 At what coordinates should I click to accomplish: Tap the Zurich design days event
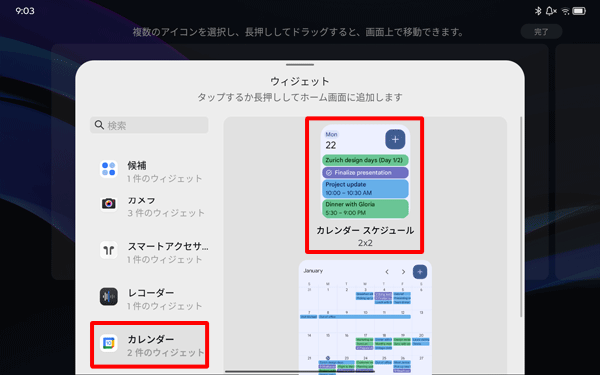pos(365,160)
